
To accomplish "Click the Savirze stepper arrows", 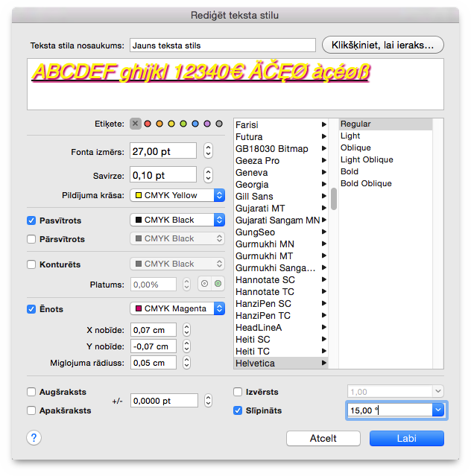I will [x=208, y=175].
